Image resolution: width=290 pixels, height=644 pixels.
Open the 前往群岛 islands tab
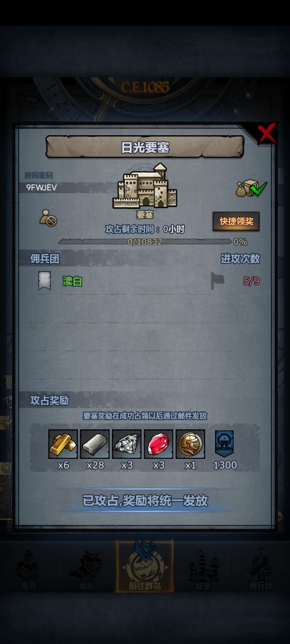point(145,567)
